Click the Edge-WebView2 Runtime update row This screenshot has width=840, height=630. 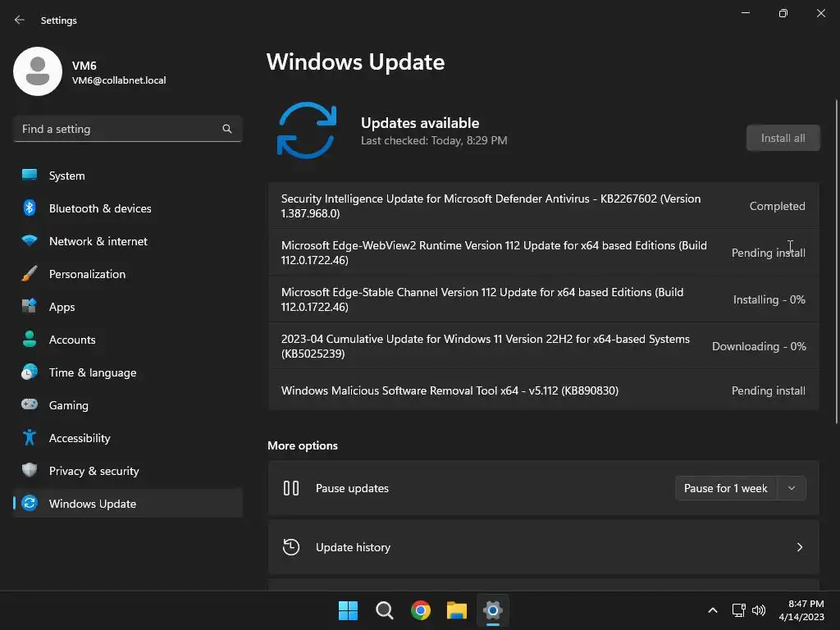coord(543,253)
